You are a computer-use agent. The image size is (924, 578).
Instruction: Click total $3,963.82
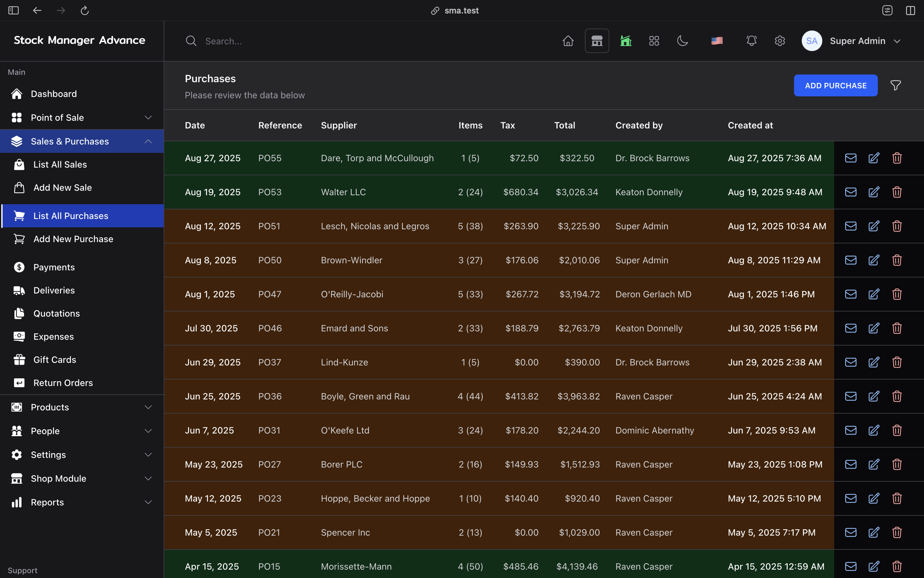click(578, 396)
